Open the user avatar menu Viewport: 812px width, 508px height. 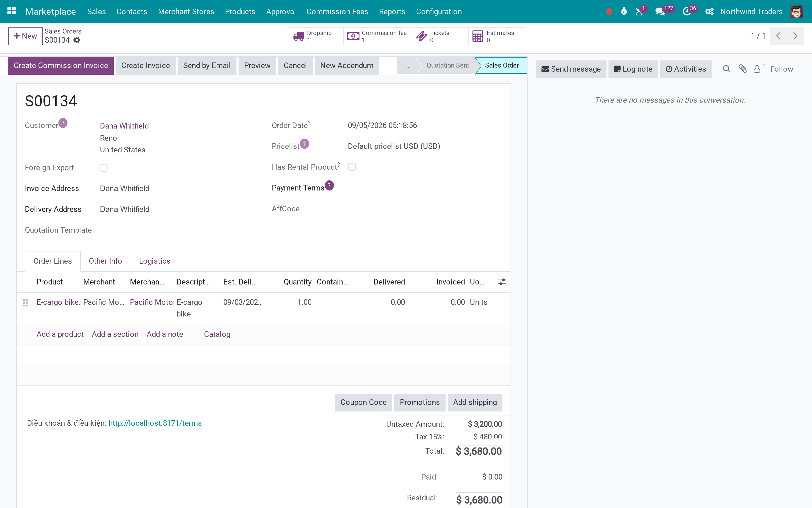pyautogui.click(x=796, y=12)
